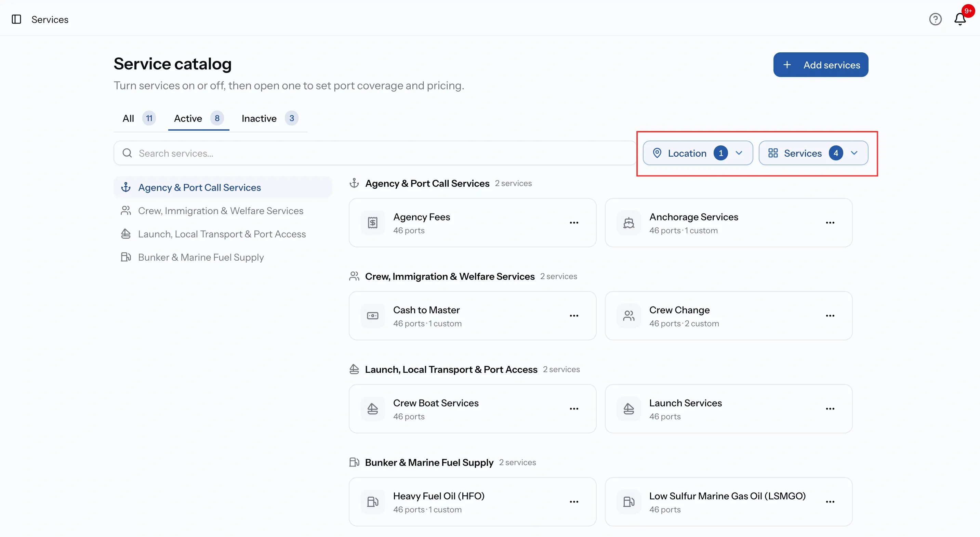The image size is (980, 537).
Task: Click the Anchorage Services ship icon
Action: point(628,223)
